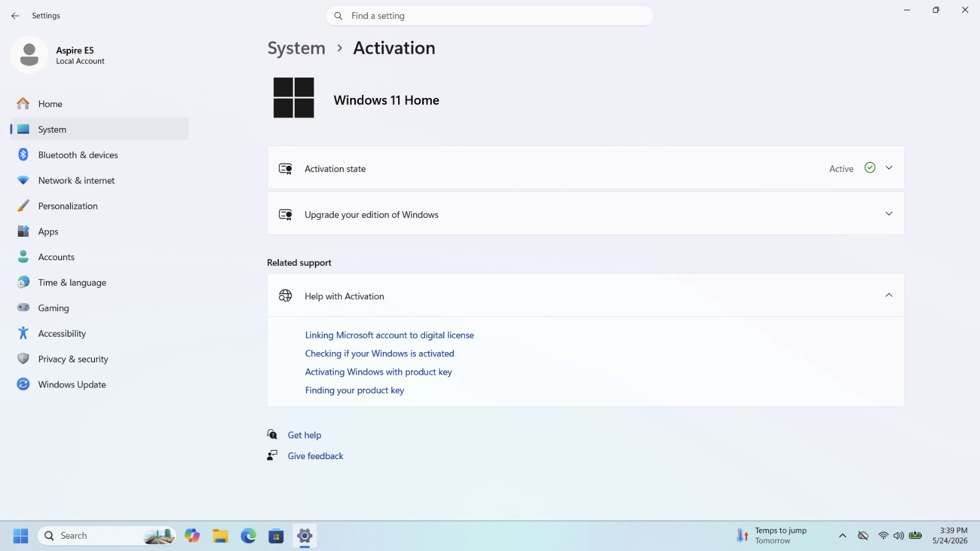Go to Personalization settings
Screen dimensions: 980x551
point(99,206)
